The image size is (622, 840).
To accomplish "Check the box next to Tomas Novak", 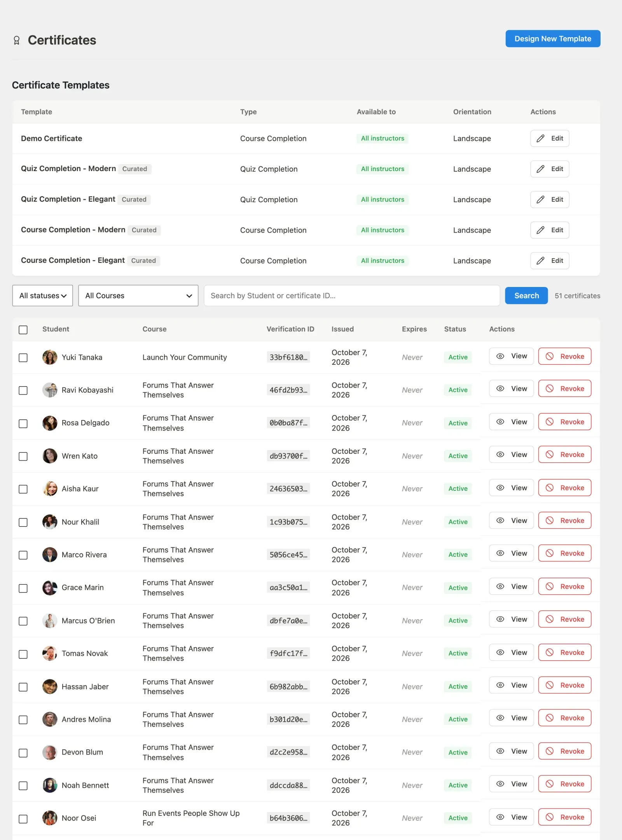I will coord(23,654).
